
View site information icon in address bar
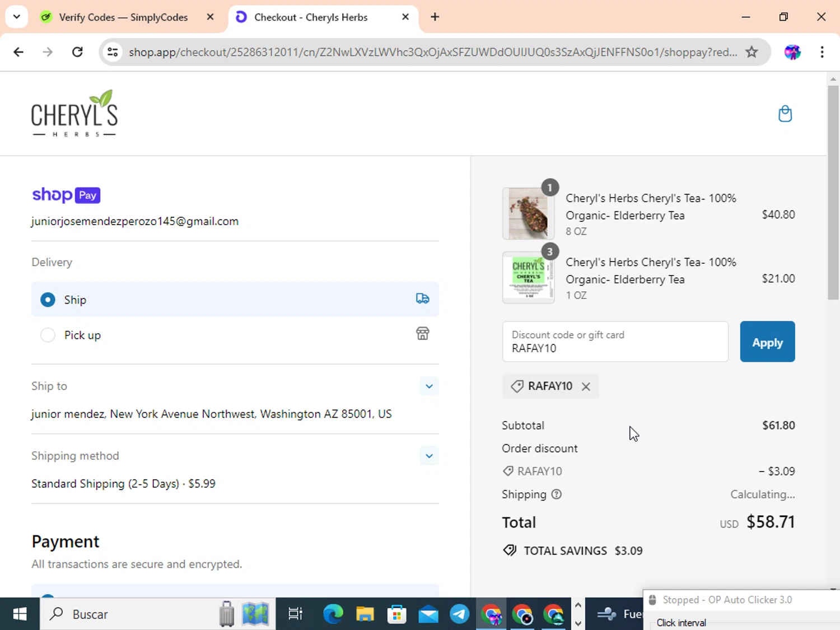click(x=113, y=52)
